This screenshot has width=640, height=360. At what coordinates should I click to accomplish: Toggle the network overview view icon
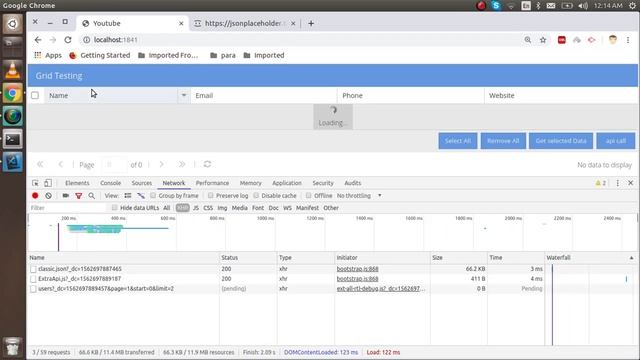click(141, 196)
